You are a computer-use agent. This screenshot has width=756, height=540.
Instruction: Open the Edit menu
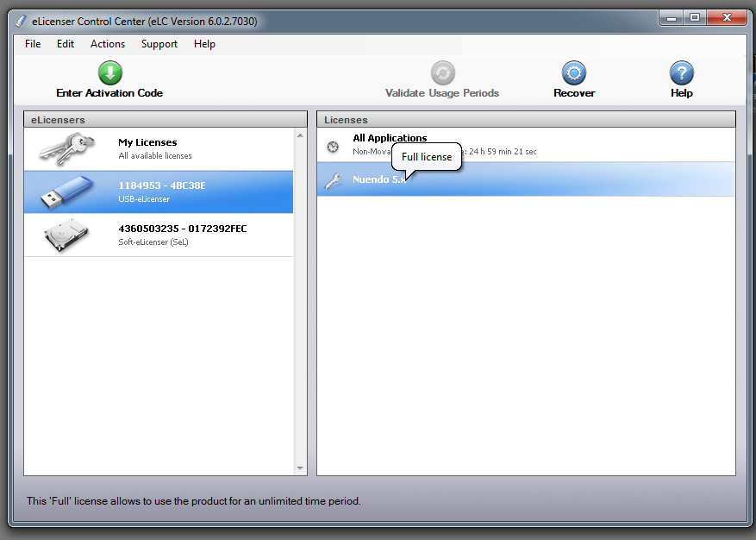[66, 44]
